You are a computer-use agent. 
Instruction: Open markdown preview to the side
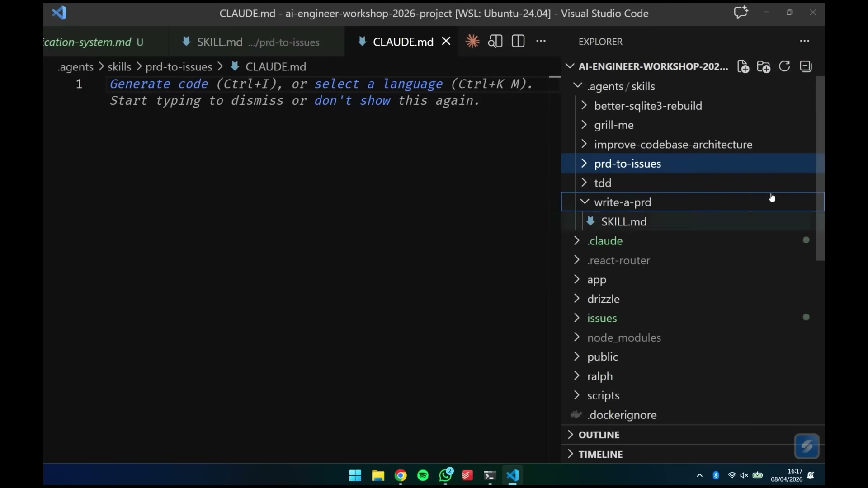(x=495, y=42)
